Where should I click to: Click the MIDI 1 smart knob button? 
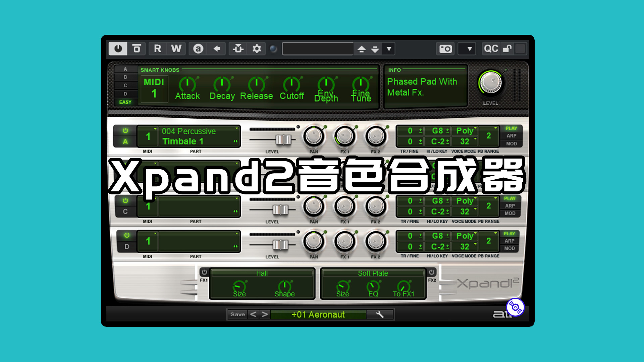point(154,87)
